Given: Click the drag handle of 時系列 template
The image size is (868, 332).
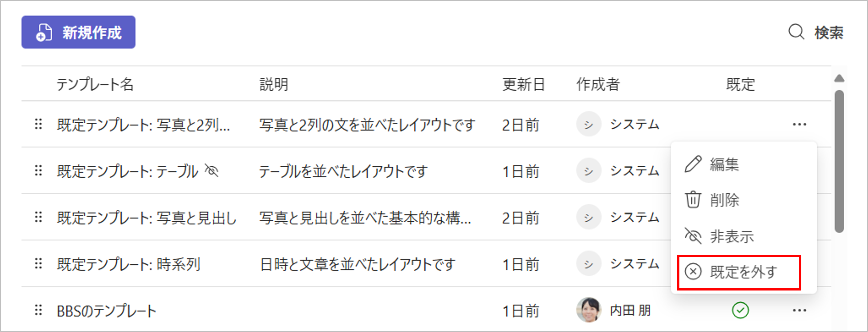Looking at the screenshot, I should click(38, 264).
